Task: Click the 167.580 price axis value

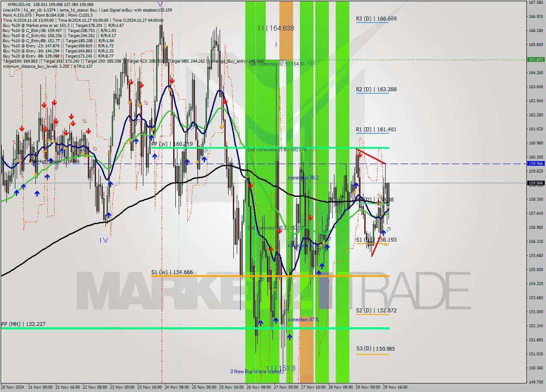Action: pyautogui.click(x=536, y=3)
